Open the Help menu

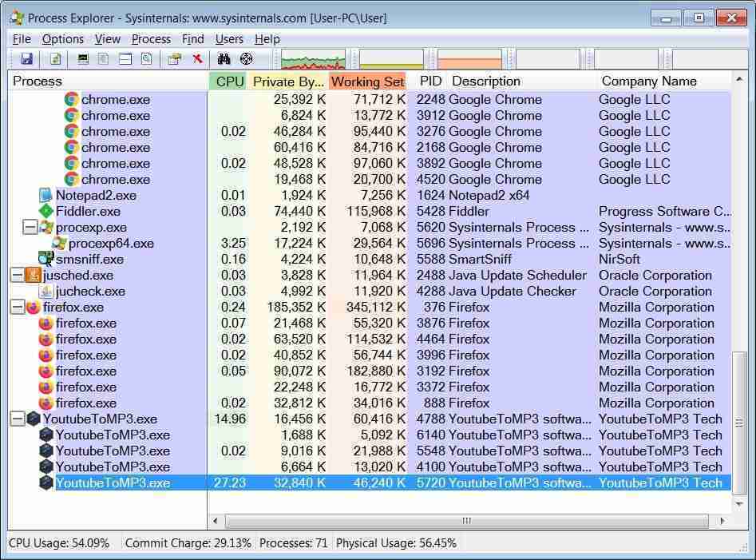coord(267,39)
